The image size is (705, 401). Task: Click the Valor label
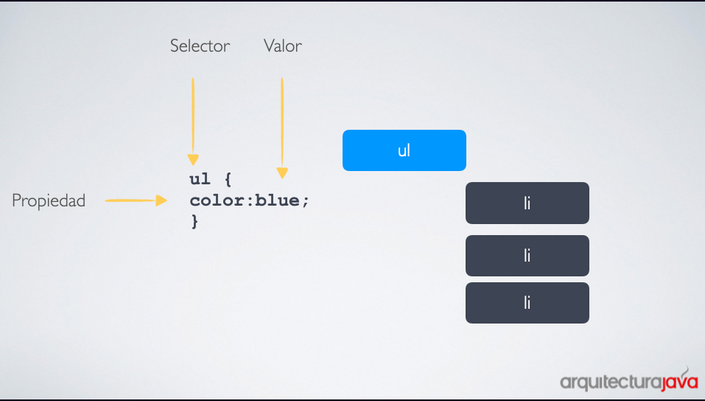pos(283,46)
